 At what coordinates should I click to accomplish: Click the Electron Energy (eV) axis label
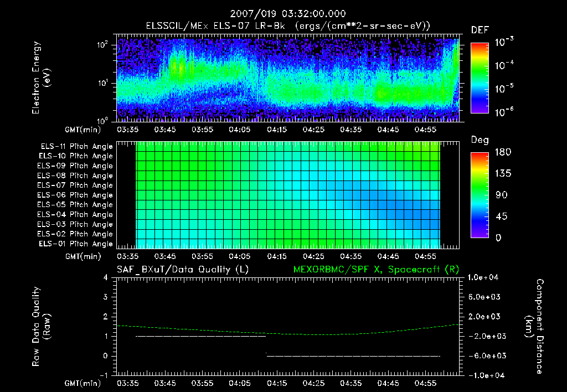41,78
